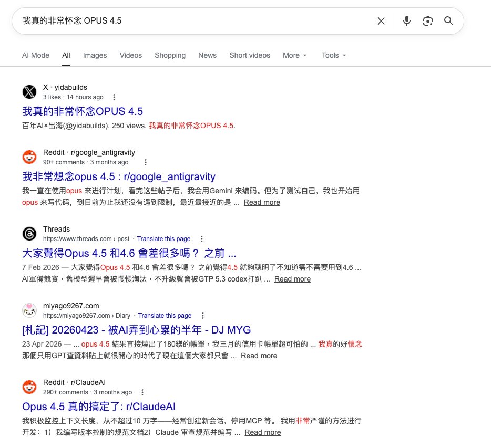This screenshot has width=491, height=448.
Task: Click Translate this page for miyago9267.com result
Action: point(165,316)
